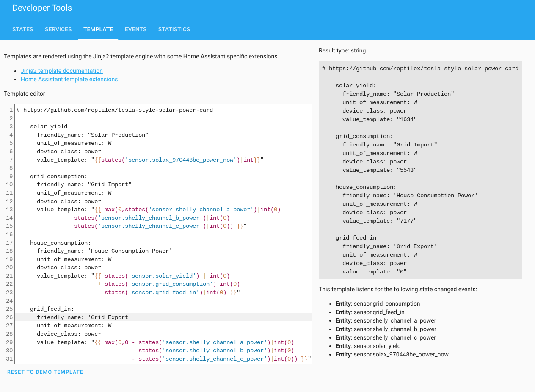Go to the Events tab
The image size is (535, 392).
point(135,29)
